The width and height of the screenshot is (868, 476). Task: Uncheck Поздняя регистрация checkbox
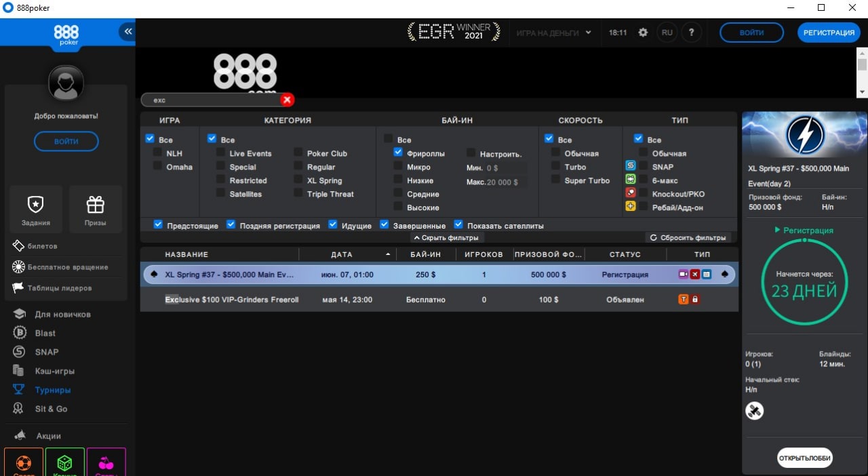point(231,224)
